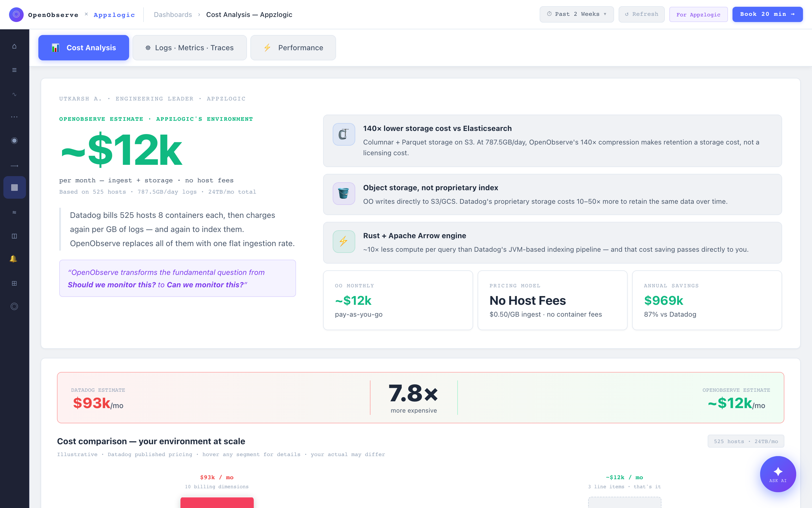The image size is (812, 508).
Task: Switch to the Cost Analysis tab
Action: pyautogui.click(x=83, y=48)
